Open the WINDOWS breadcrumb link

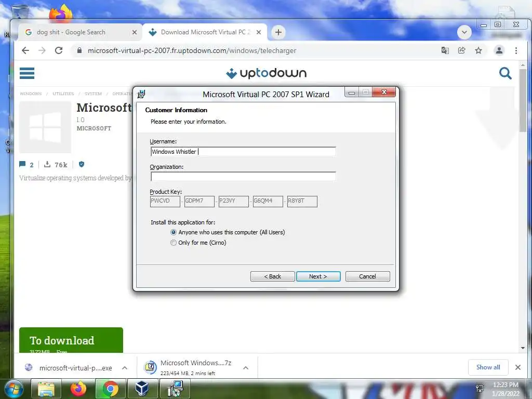point(31,94)
